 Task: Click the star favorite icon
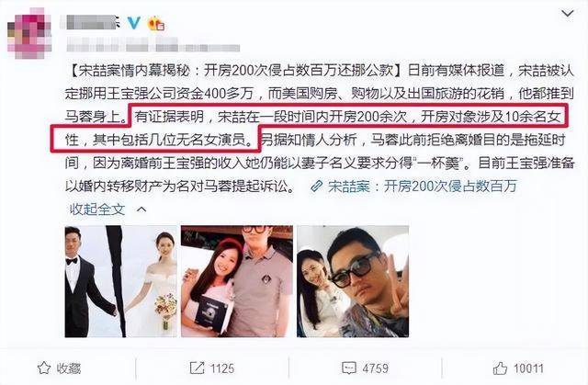click(43, 368)
